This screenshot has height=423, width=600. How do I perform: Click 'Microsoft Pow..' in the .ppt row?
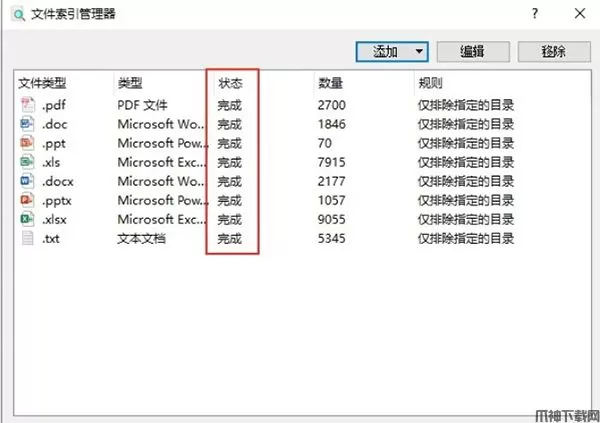[x=163, y=143]
